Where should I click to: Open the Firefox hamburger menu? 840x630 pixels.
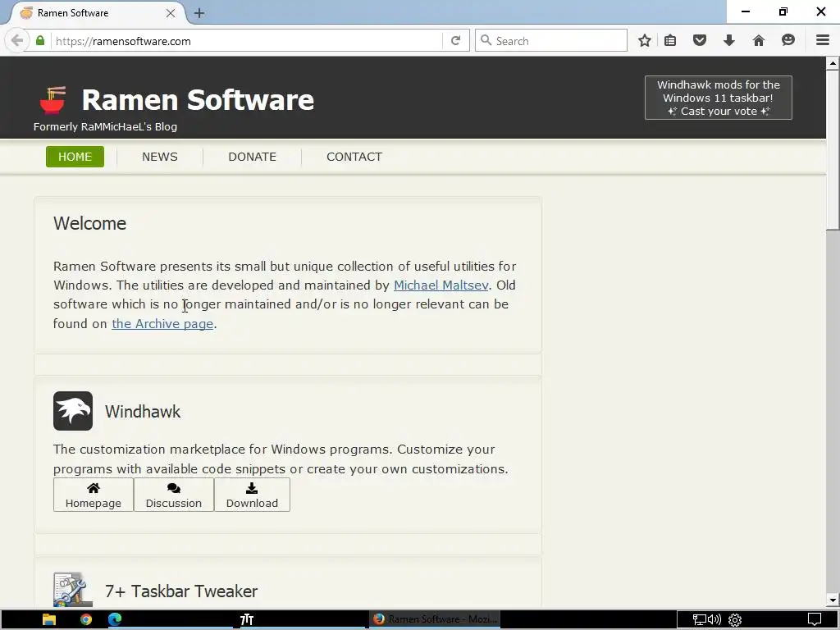pos(823,41)
